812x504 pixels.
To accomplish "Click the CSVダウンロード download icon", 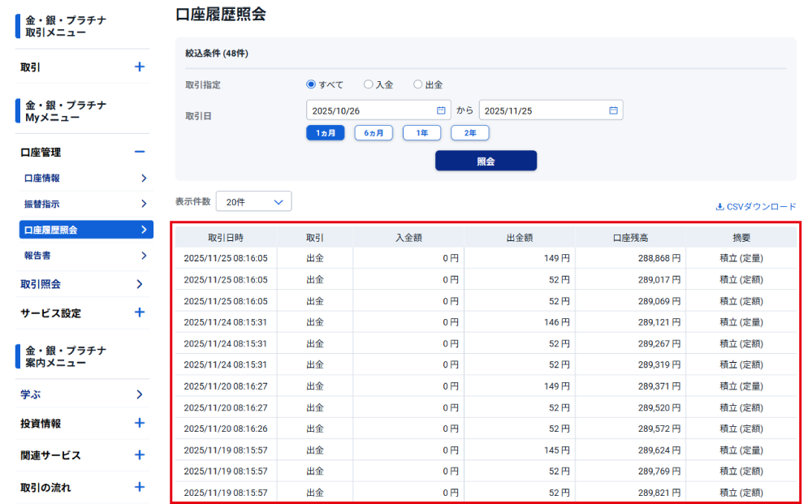I will pyautogui.click(x=719, y=207).
